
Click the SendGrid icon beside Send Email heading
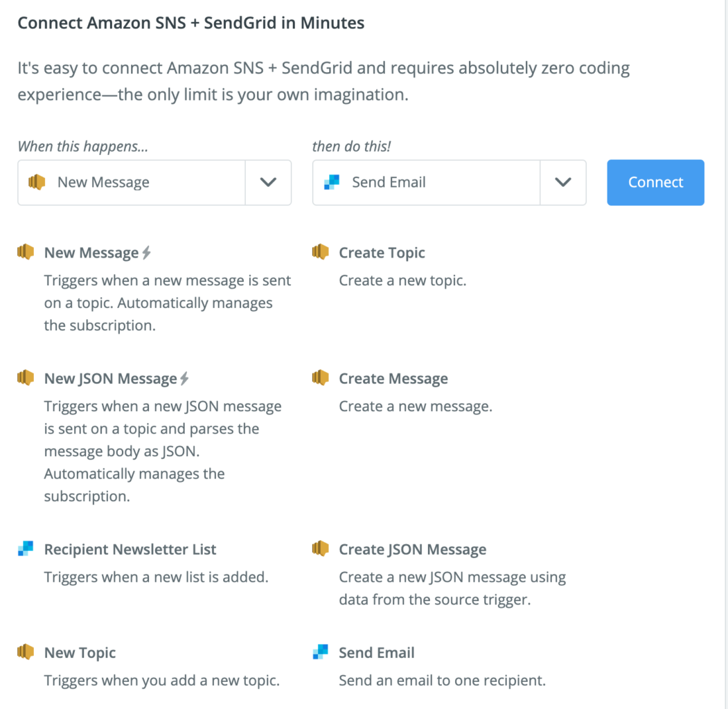(320, 652)
